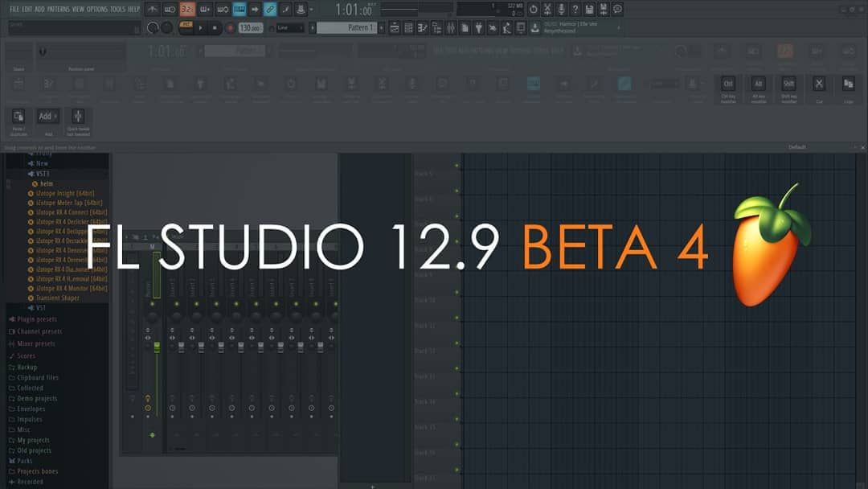The width and height of the screenshot is (868, 489).
Task: Click the floppy disk save icon
Action: tap(589, 9)
